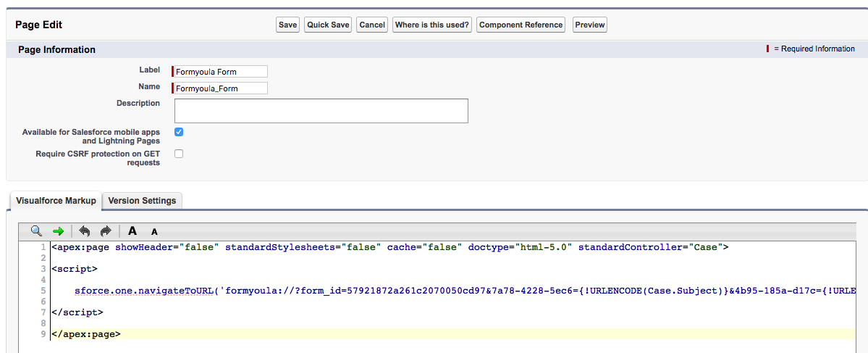
Task: Open Where is this used?
Action: pos(431,25)
